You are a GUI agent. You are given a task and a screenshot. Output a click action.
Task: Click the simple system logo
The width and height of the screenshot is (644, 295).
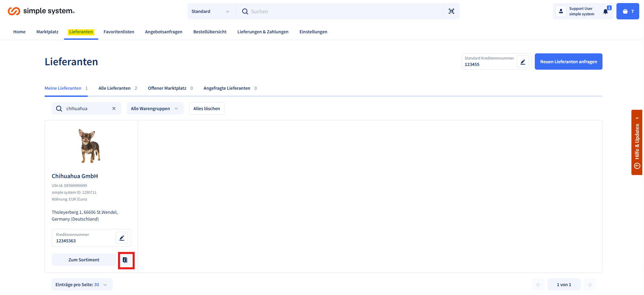tap(41, 11)
